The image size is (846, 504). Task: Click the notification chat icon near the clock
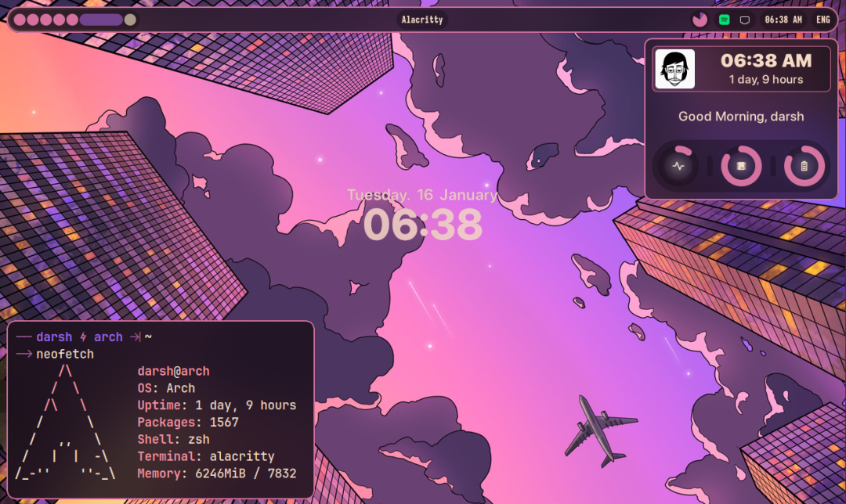pyautogui.click(x=744, y=20)
